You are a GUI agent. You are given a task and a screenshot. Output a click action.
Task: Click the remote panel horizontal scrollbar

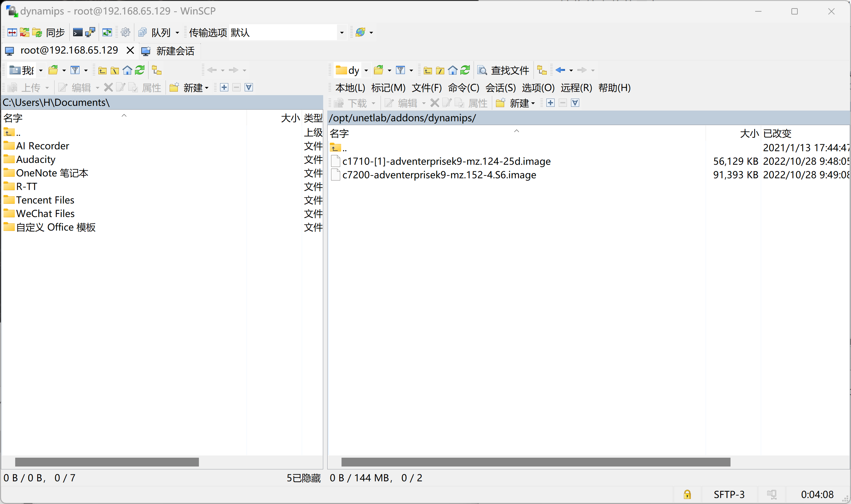click(x=536, y=462)
